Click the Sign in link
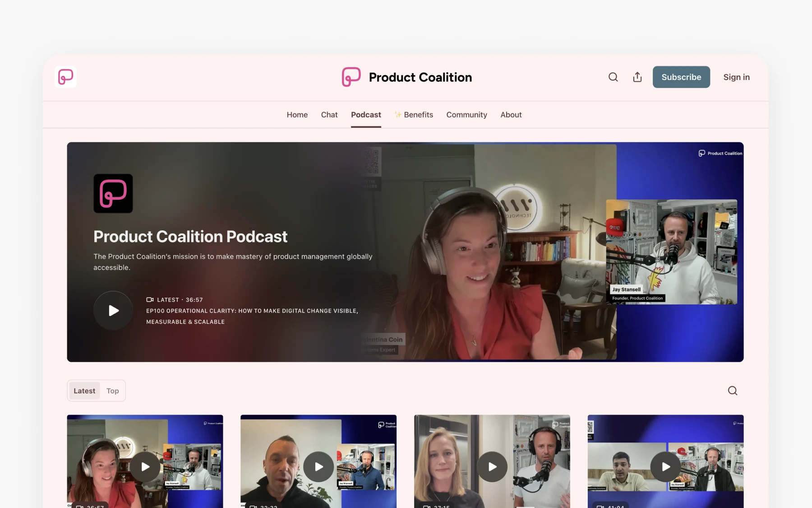This screenshot has height=508, width=812. 736,77
